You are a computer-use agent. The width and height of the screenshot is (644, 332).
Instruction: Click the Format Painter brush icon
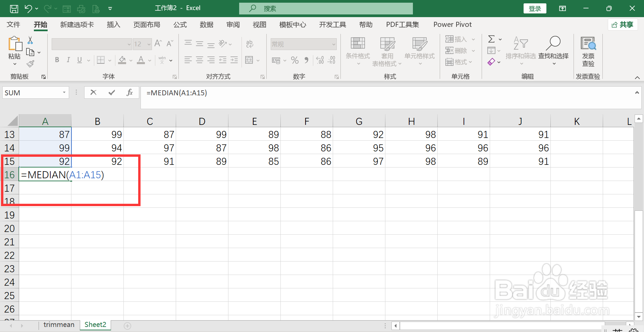pos(31,64)
